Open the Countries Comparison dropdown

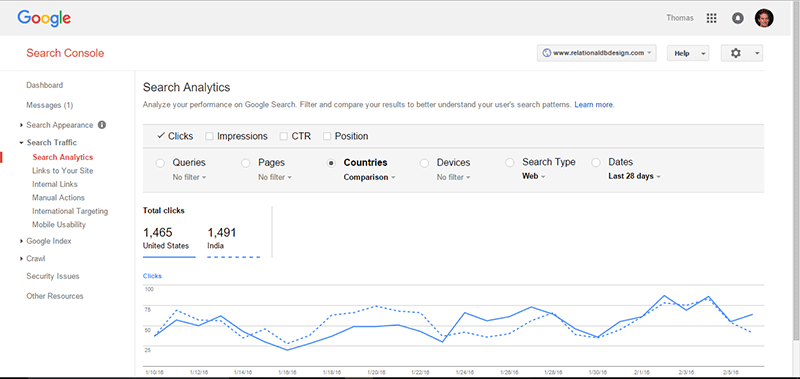click(369, 178)
